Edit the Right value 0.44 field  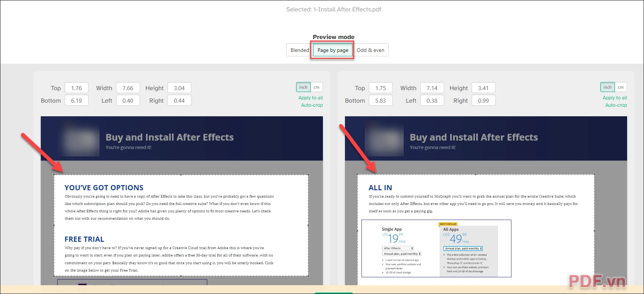tap(179, 100)
